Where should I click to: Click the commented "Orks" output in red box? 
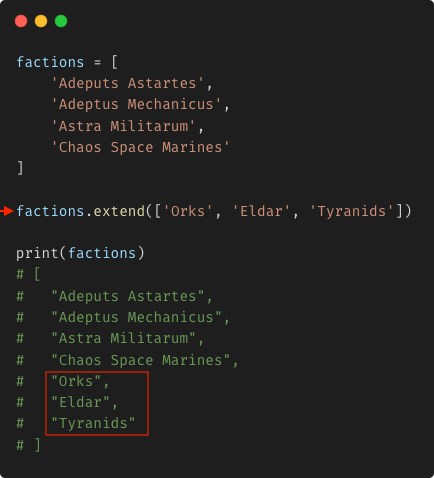pyautogui.click(x=76, y=381)
